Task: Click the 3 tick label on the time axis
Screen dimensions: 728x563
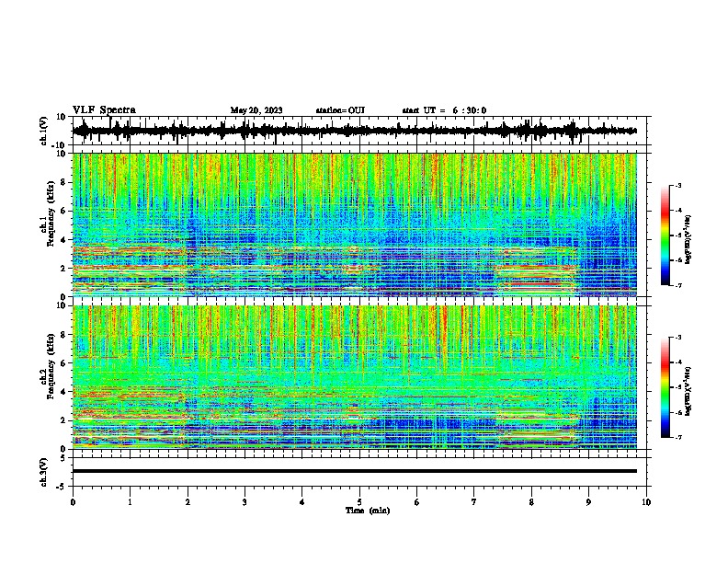Action: pyautogui.click(x=245, y=502)
